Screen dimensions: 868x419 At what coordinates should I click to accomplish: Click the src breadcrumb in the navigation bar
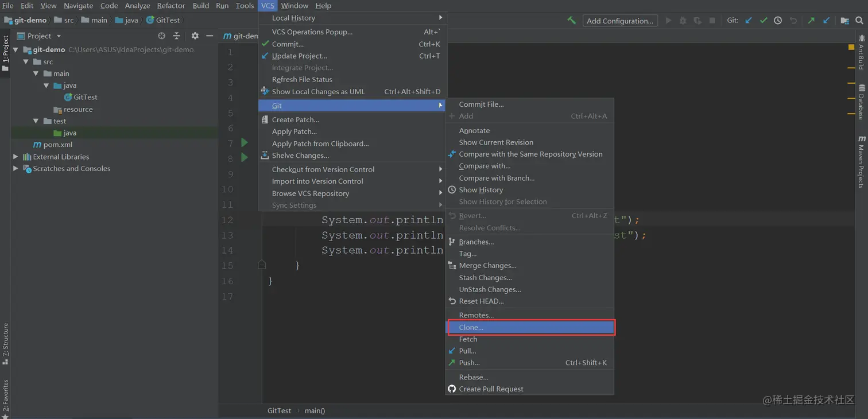[65, 20]
